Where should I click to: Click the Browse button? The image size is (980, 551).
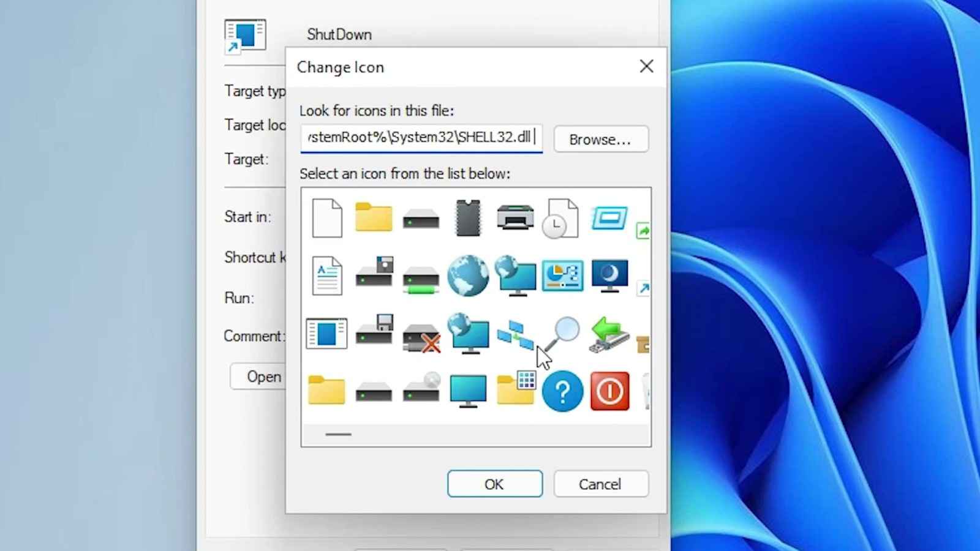[x=600, y=139]
